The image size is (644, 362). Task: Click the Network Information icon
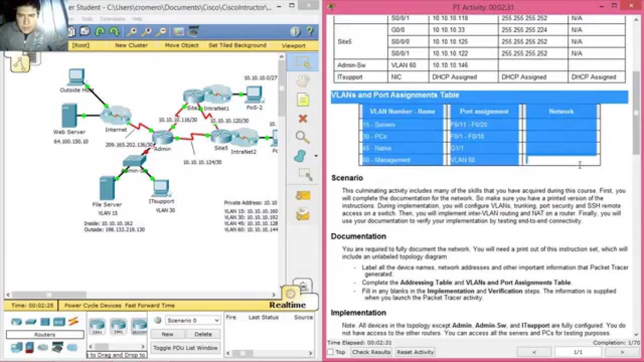295,32
